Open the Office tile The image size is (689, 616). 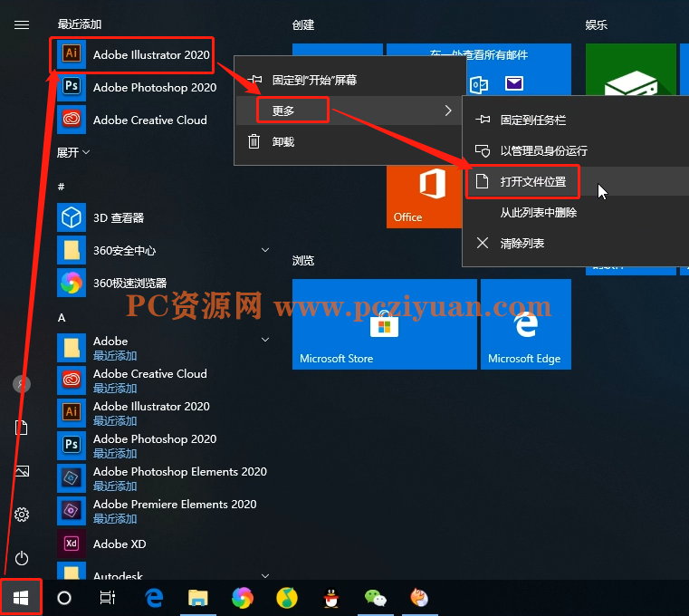point(424,197)
